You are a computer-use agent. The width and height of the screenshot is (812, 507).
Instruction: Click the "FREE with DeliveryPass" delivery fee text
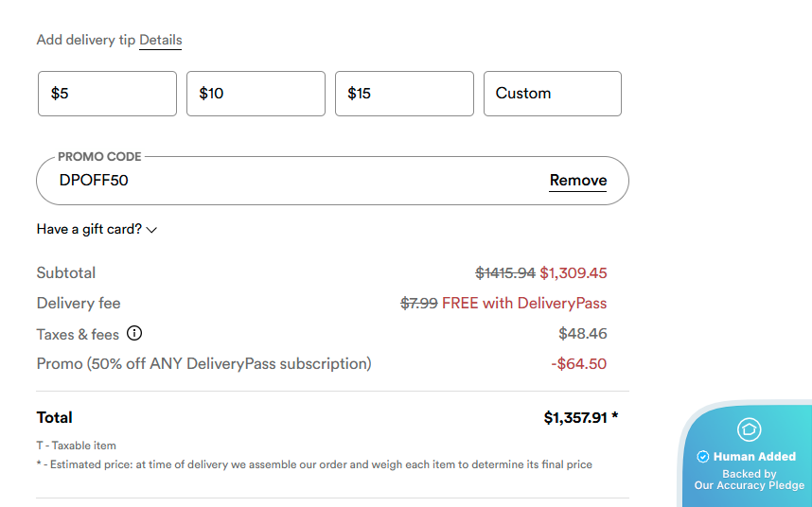point(524,304)
